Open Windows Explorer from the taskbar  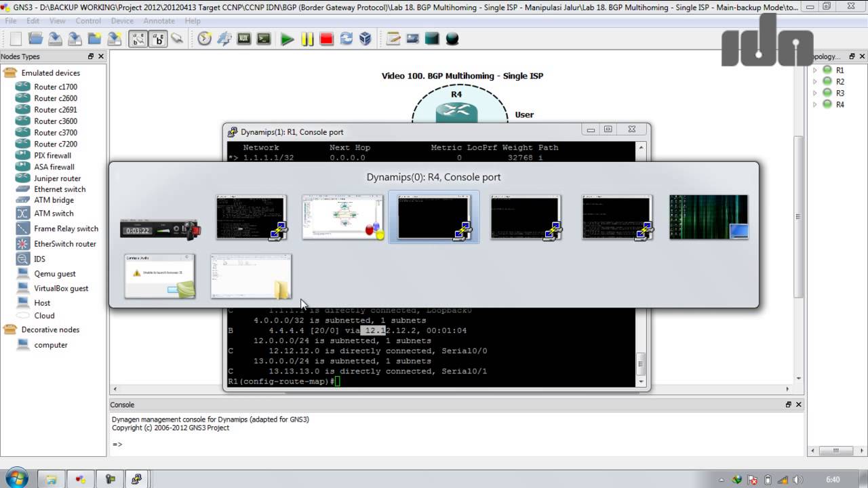click(51, 479)
